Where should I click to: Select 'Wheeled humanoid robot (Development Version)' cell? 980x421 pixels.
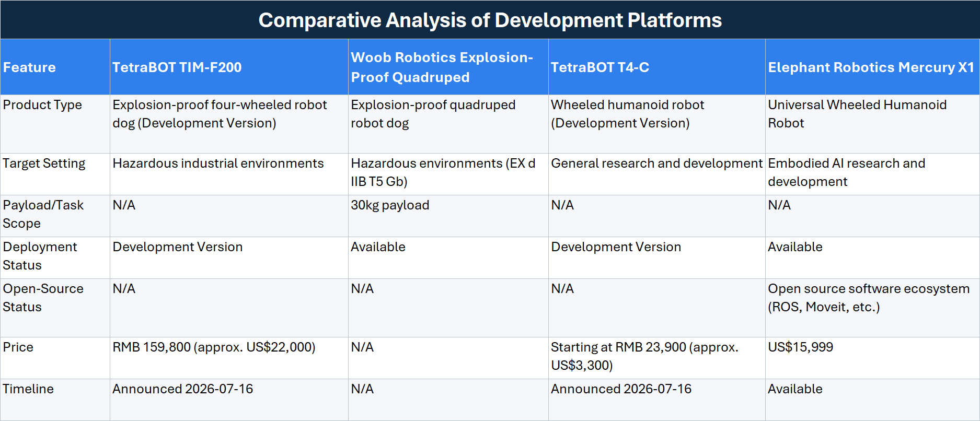(x=657, y=124)
